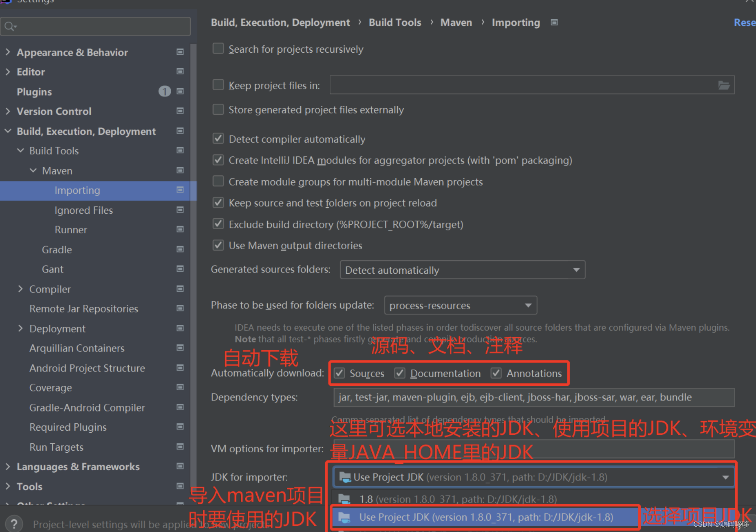Click the project-level icon beside Deployment
The width and height of the screenshot is (756, 532).
180,329
